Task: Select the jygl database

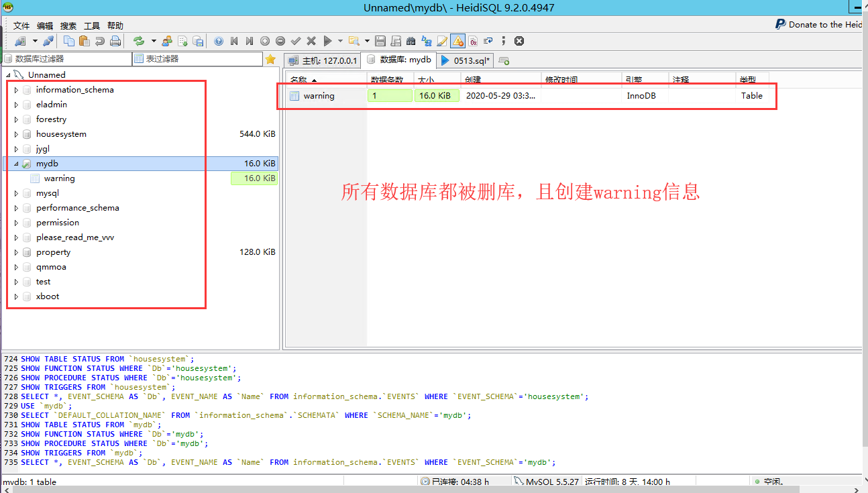Action: 43,149
